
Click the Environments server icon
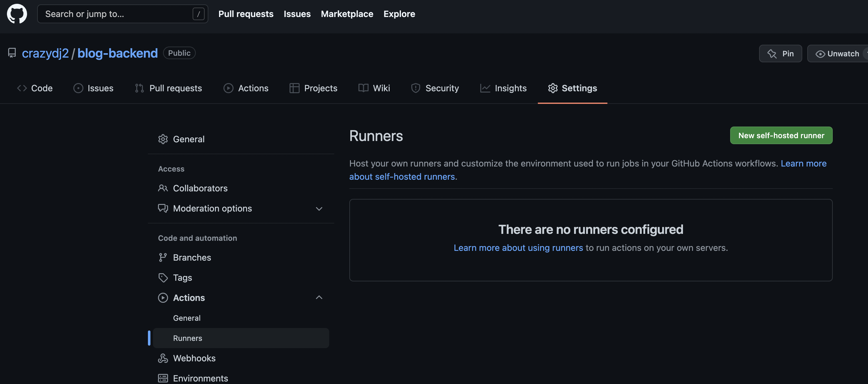[x=163, y=378]
